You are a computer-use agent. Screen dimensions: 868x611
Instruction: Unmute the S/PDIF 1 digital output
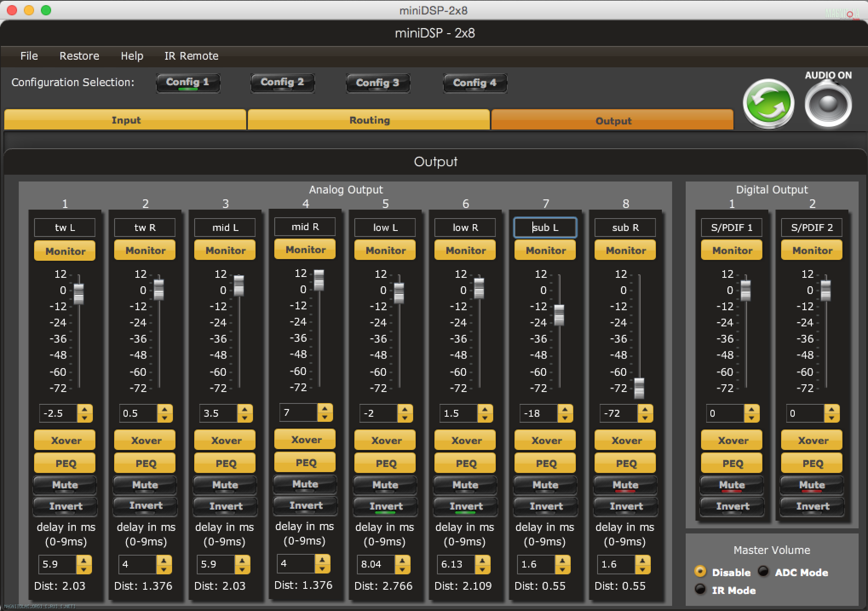(732, 485)
